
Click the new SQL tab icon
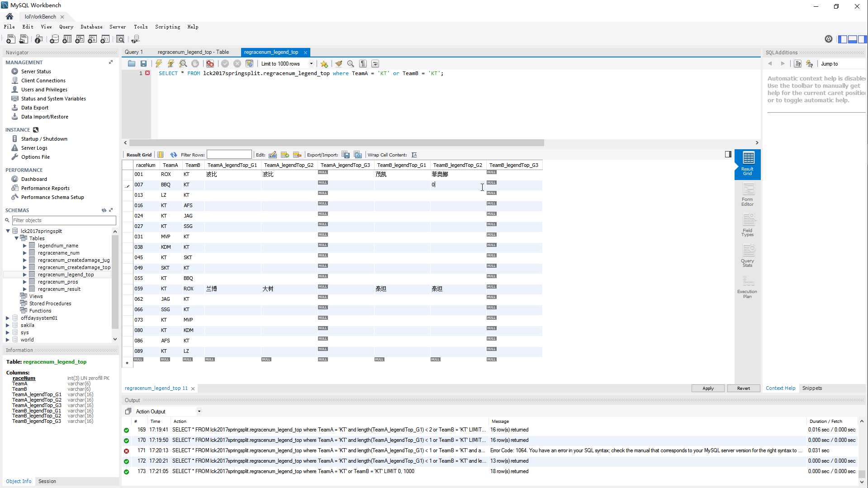10,39
